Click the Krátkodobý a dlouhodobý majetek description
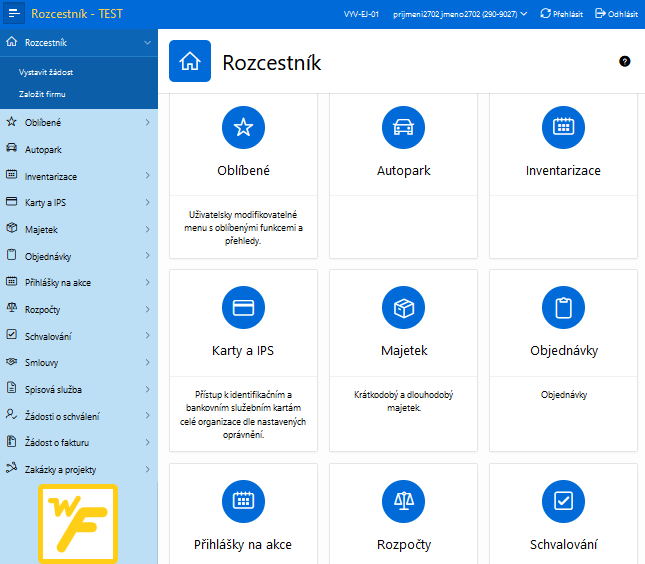 pos(404,401)
